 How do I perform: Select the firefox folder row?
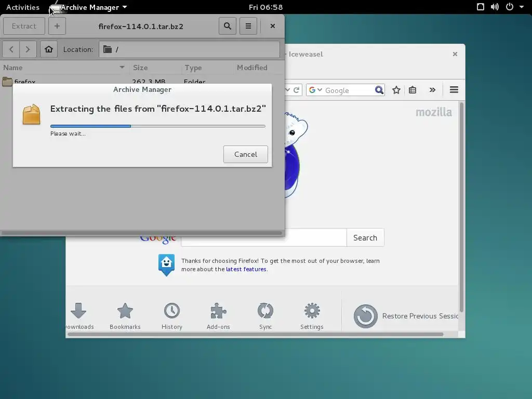click(x=142, y=82)
